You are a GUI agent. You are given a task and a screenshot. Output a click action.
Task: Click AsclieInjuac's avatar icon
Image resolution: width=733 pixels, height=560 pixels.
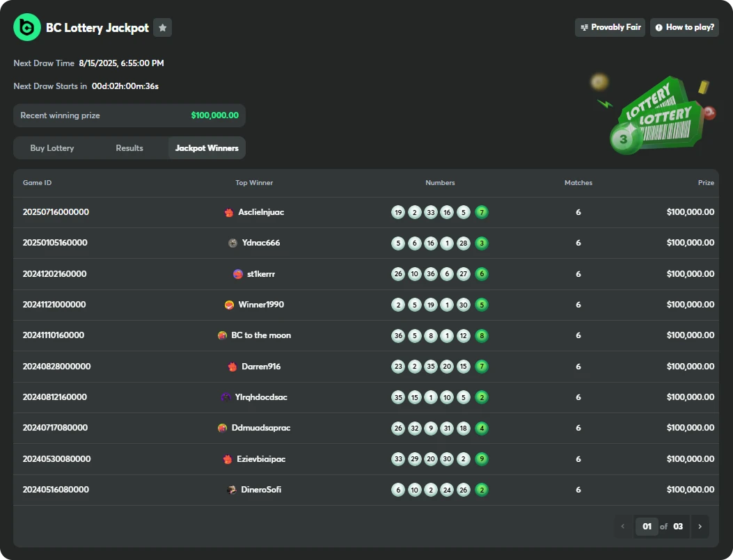tap(229, 212)
